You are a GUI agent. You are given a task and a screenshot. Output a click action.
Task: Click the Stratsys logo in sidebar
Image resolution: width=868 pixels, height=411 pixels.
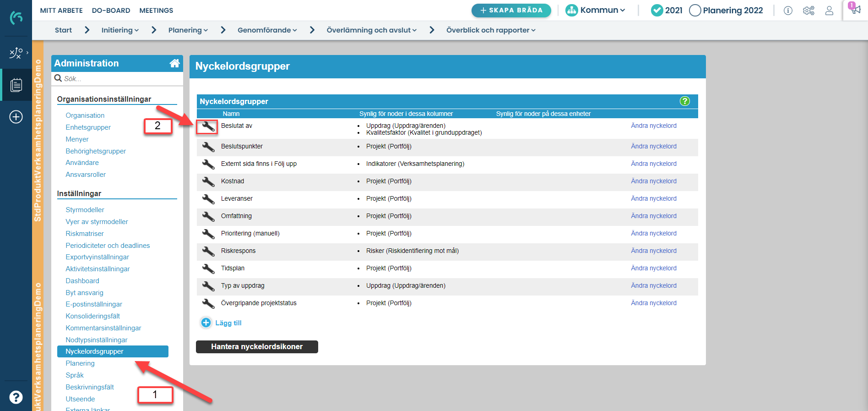16,18
